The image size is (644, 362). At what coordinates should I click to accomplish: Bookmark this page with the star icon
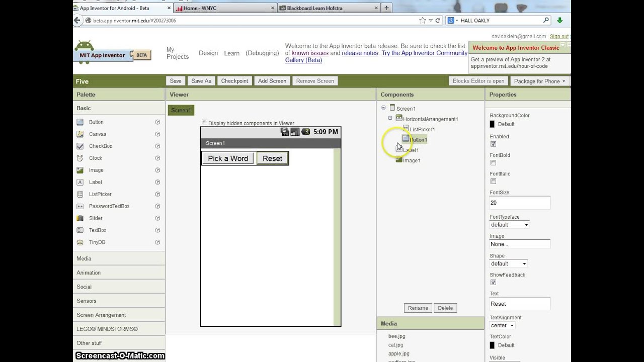click(423, 21)
